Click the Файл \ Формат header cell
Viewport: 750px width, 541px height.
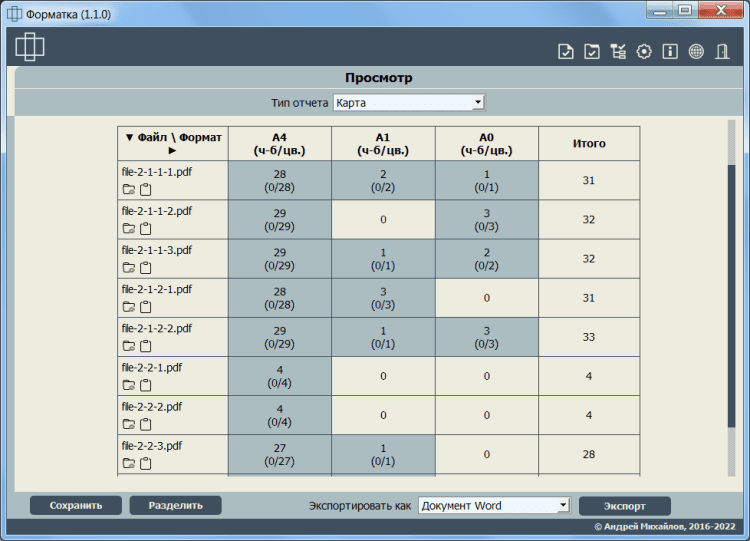(x=173, y=144)
